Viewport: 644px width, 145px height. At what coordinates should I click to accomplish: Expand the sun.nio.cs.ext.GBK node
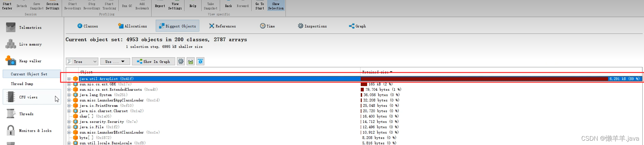coord(69,84)
